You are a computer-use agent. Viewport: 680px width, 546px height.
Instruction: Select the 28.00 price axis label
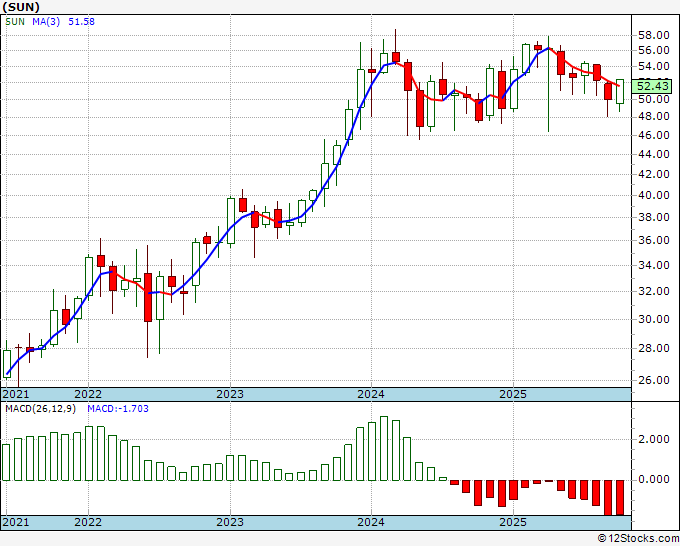(654, 348)
